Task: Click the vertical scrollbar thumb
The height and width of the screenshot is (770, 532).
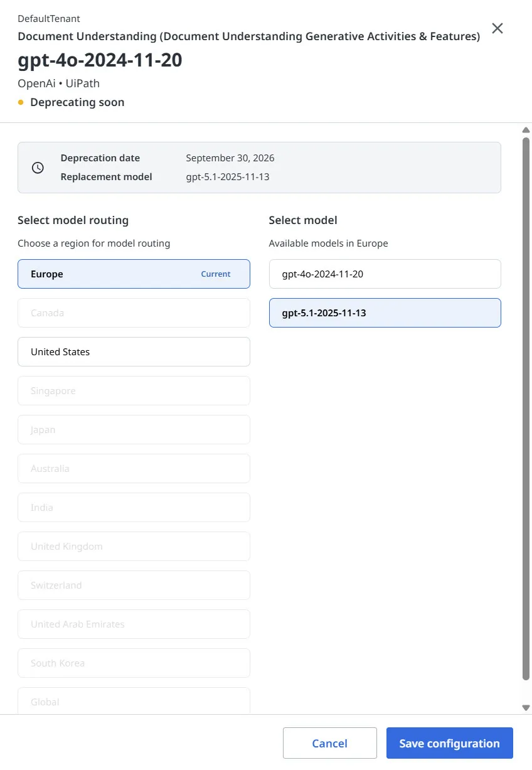Action: [x=526, y=408]
